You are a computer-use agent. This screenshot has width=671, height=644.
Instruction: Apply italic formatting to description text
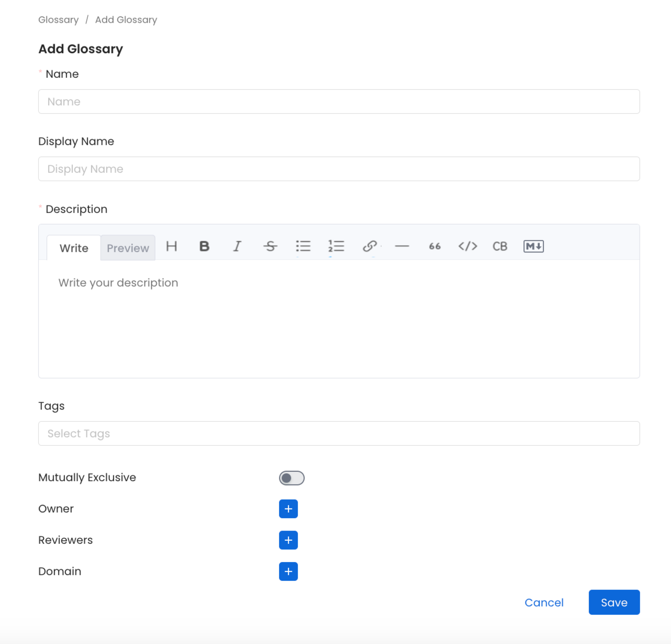point(237,246)
